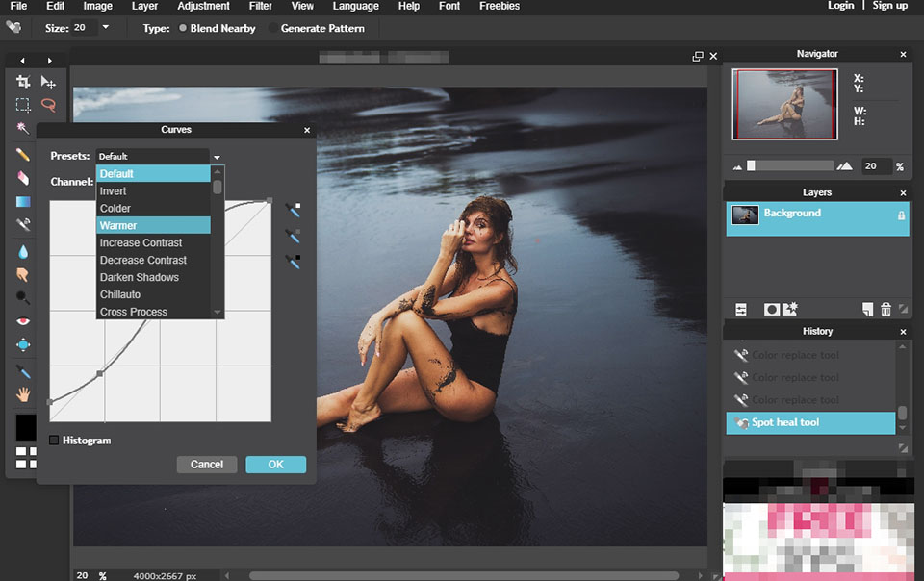The image size is (924, 581).
Task: Open the Freebies menu
Action: [500, 6]
